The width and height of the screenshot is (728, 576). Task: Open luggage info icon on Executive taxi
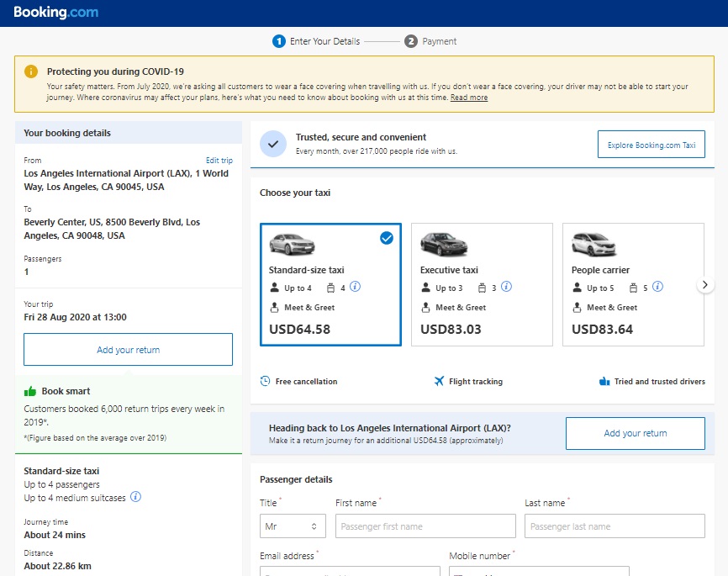[x=507, y=287]
